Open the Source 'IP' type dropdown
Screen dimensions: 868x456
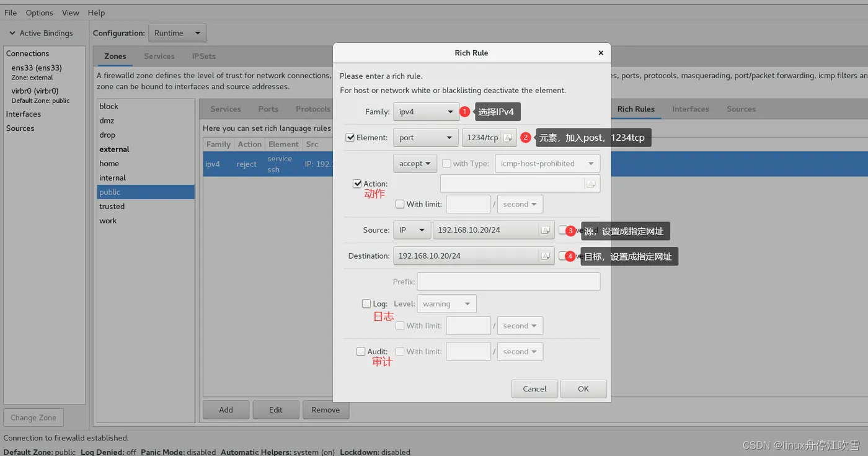tap(412, 230)
